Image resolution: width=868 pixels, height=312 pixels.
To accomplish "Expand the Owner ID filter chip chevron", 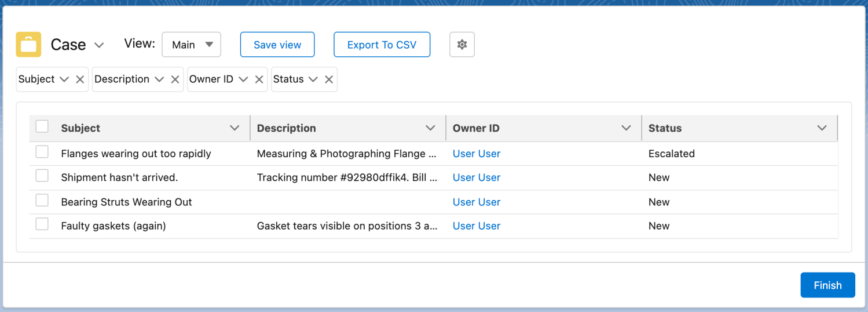I will tap(243, 79).
